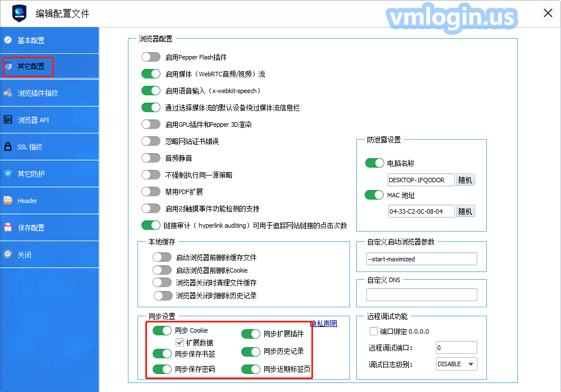The image size is (561, 392).
Task: Click the 浏览器 API sidebar icon
Action: coord(8,120)
